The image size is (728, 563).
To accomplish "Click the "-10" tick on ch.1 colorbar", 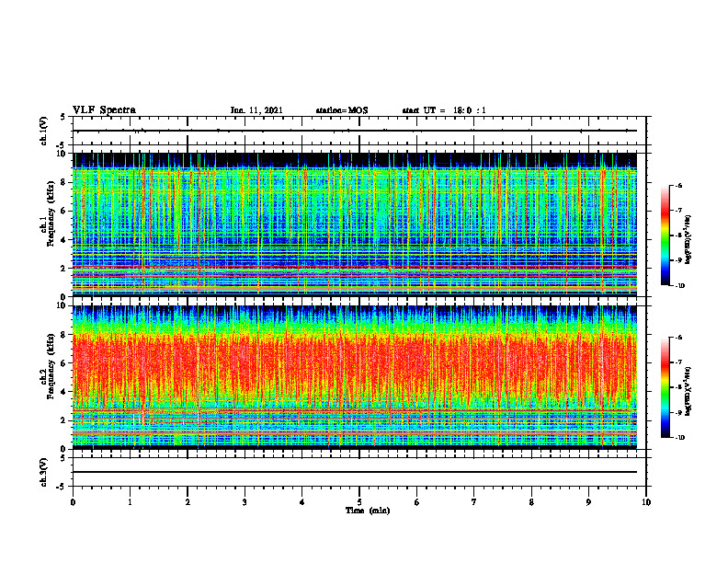I will tap(679, 286).
